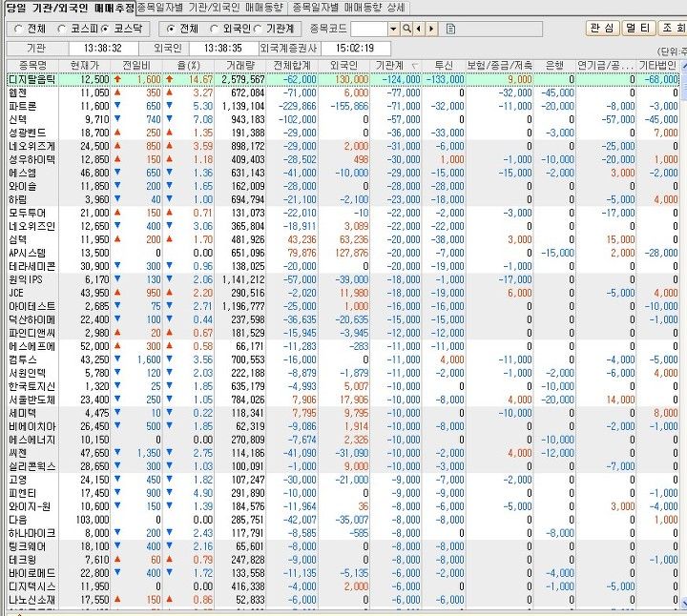Select the 전체 market radio button

[x=18, y=29]
